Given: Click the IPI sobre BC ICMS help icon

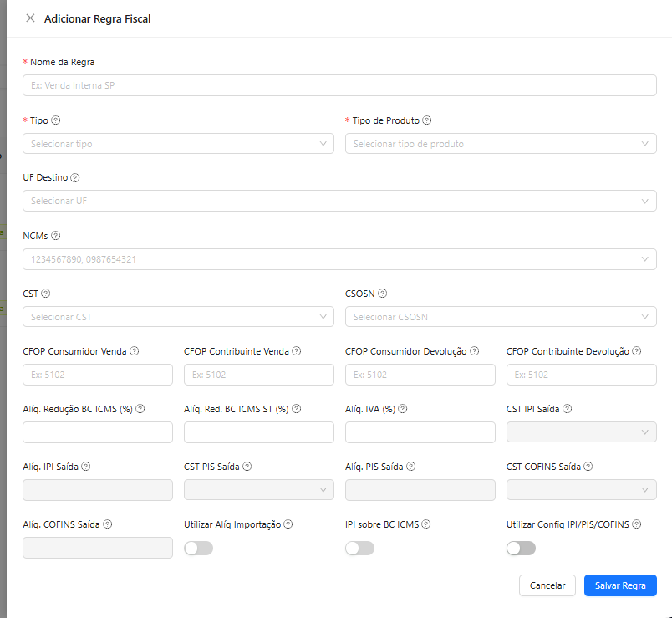Looking at the screenshot, I should (426, 524).
